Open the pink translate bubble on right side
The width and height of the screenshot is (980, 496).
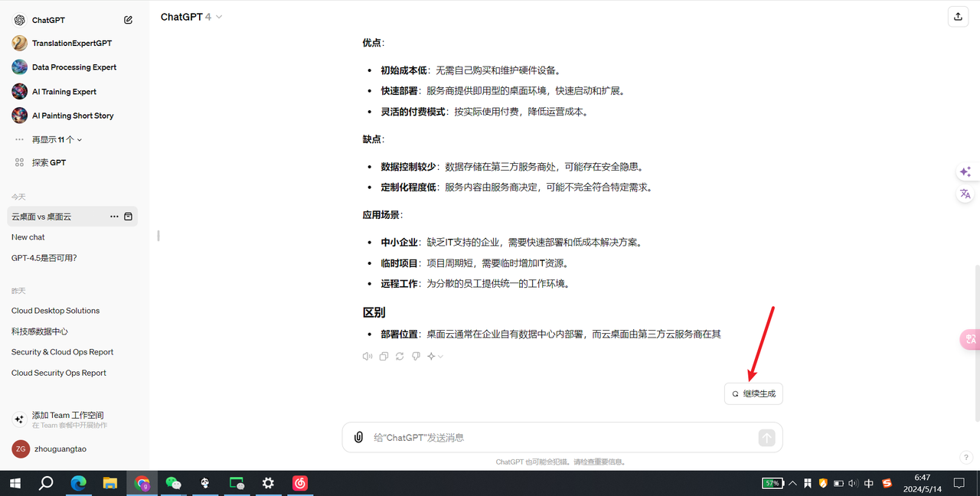[969, 339]
